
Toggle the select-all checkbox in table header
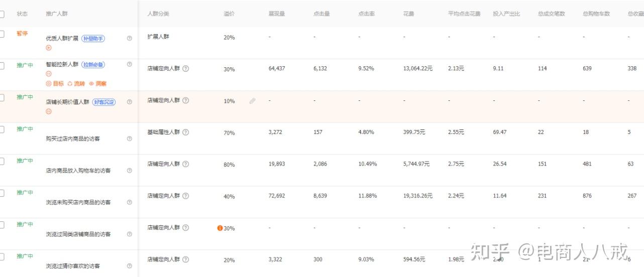(x=2, y=14)
